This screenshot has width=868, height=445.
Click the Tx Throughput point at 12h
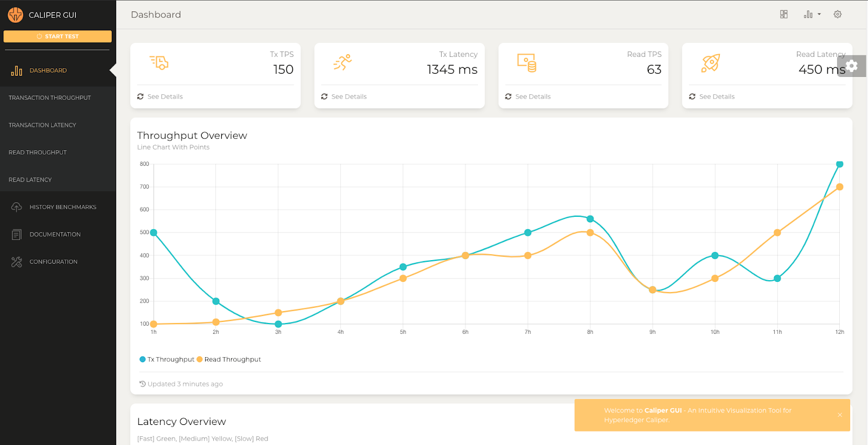pos(840,164)
